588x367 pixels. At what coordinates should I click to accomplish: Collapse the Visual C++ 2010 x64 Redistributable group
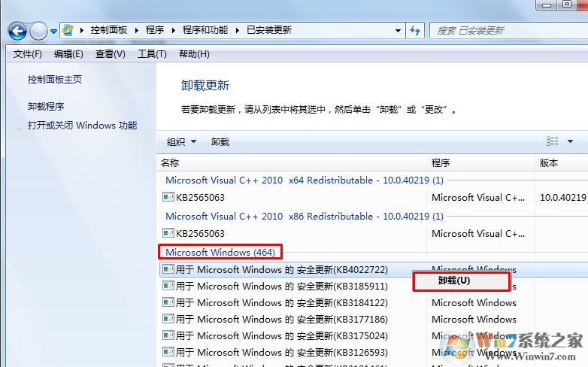(x=305, y=180)
